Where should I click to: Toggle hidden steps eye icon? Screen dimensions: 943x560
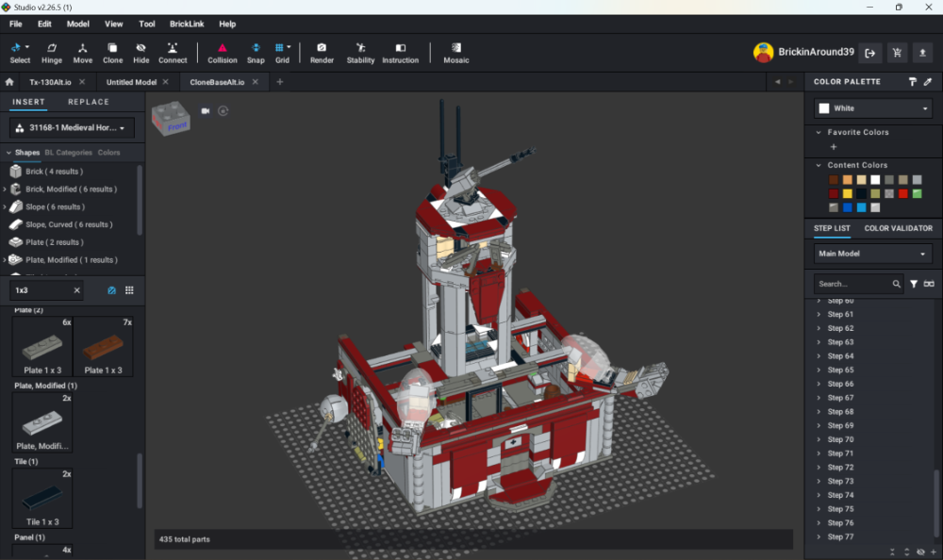[920, 552]
